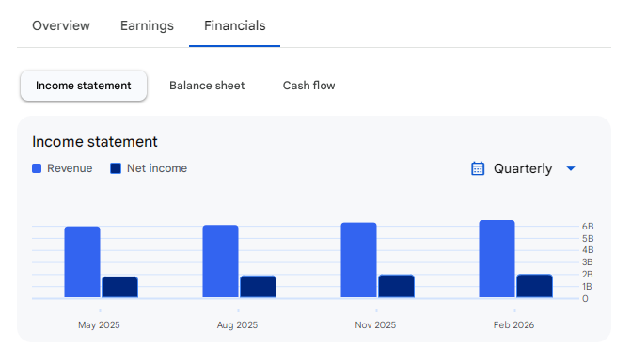Click the Net income legend color swatch
The height and width of the screenshot is (364, 631).
(x=116, y=168)
